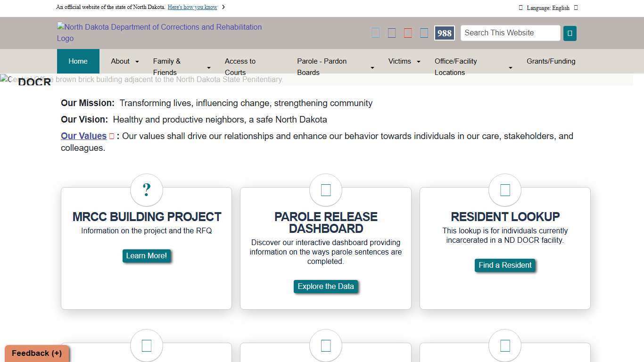
Task: Click the Find a Resident button
Action: [505, 265]
